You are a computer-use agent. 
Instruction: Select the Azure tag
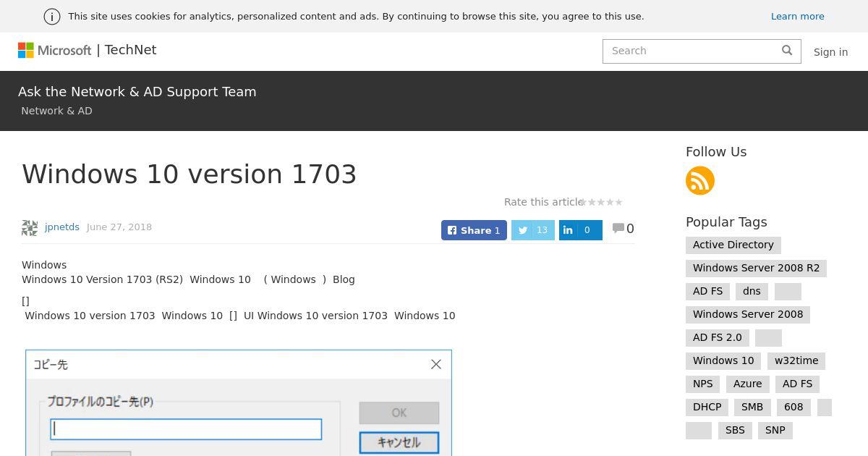click(x=747, y=384)
